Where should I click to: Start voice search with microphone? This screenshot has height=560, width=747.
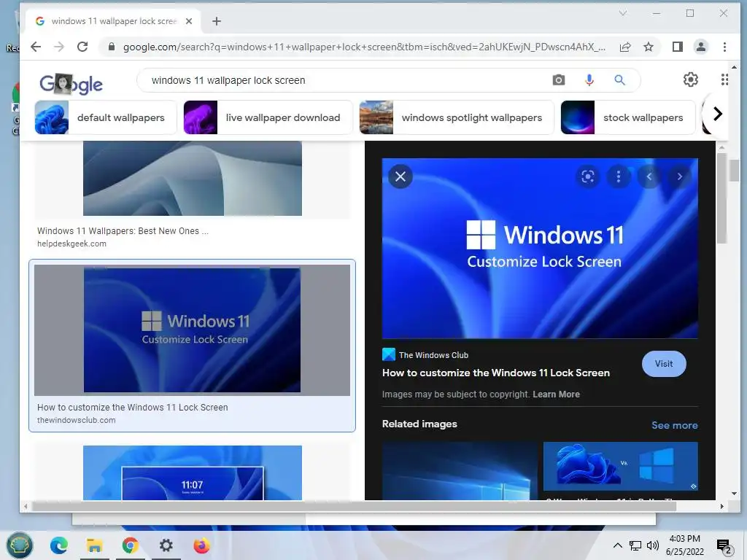pyautogui.click(x=589, y=80)
